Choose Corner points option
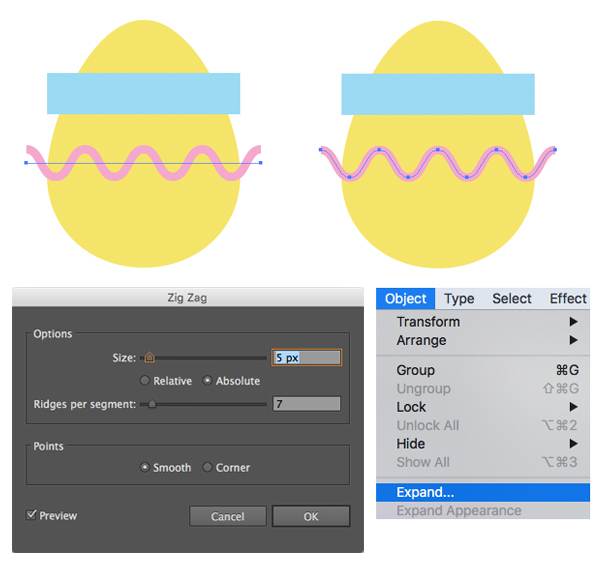The width and height of the screenshot is (600, 566). click(x=207, y=467)
